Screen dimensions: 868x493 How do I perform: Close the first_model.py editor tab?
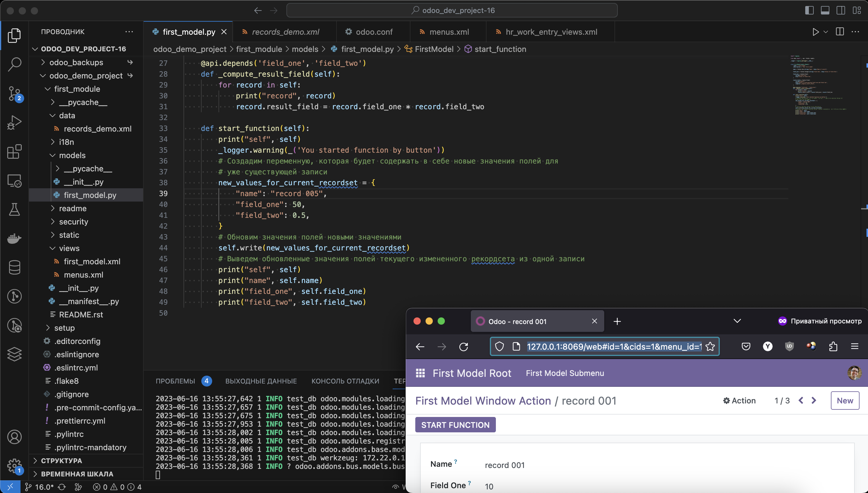(x=224, y=32)
